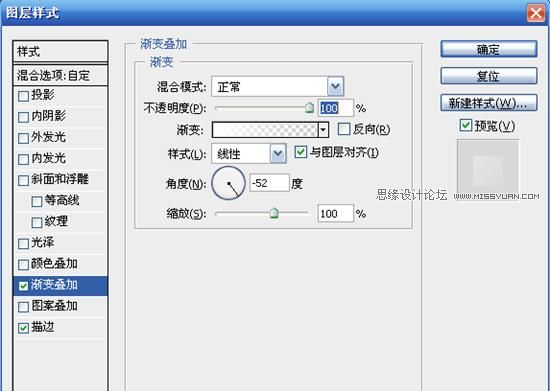This screenshot has height=391, width=550.
Task: Confirm with the 确定 button
Action: point(489,49)
